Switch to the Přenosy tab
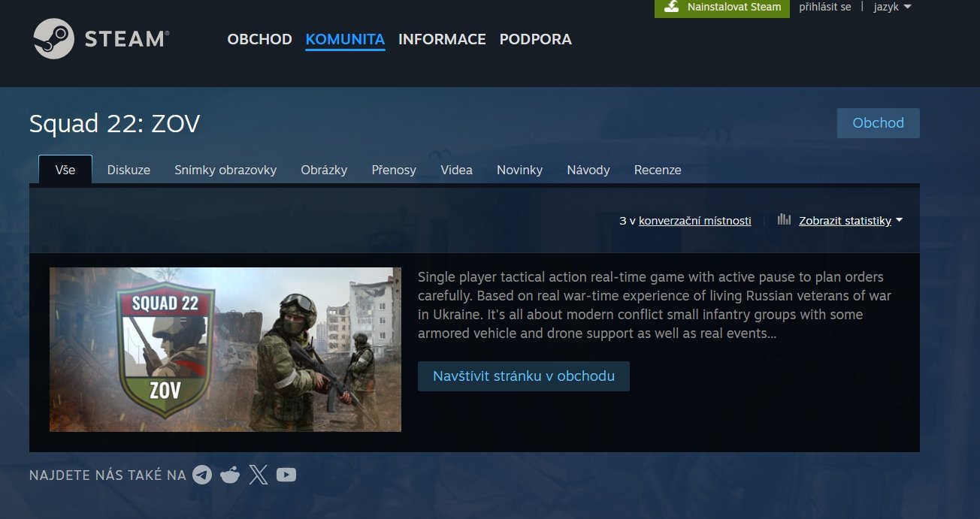Screen dimensions: 980x519 [x=394, y=170]
